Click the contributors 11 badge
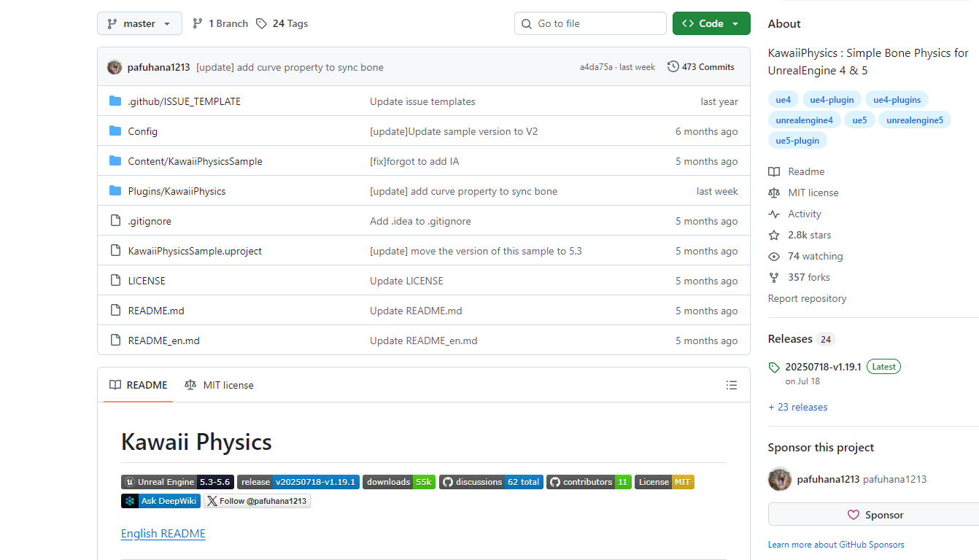This screenshot has width=979, height=560. click(x=589, y=482)
